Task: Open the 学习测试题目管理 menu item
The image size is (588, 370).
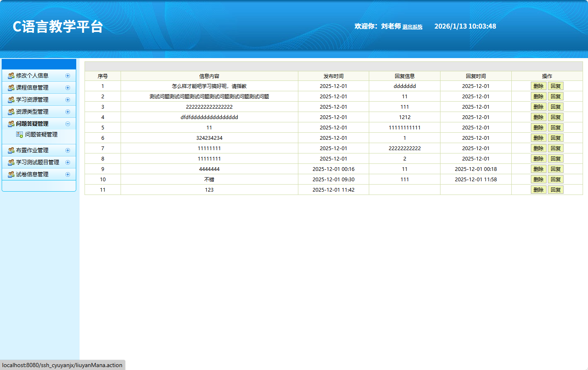Action: 37,163
